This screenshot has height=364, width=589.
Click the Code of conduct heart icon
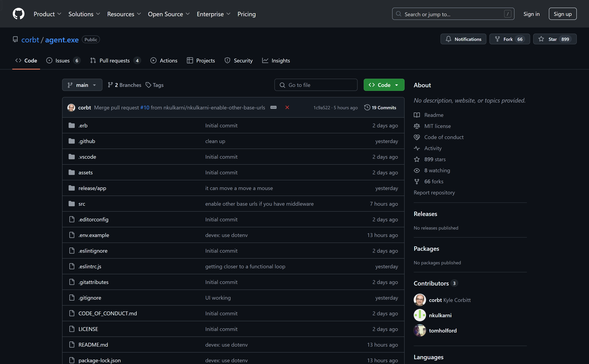tap(417, 137)
